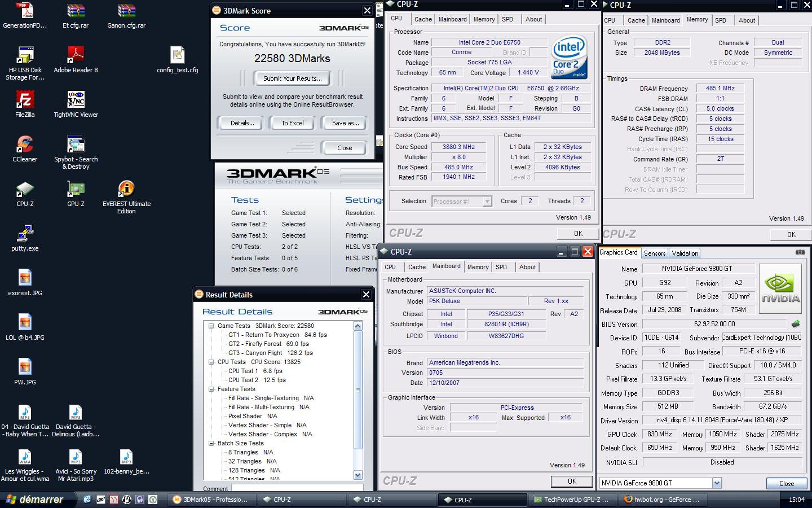
Task: Open Memory tab in CPU-Z processor window
Action: (x=484, y=19)
